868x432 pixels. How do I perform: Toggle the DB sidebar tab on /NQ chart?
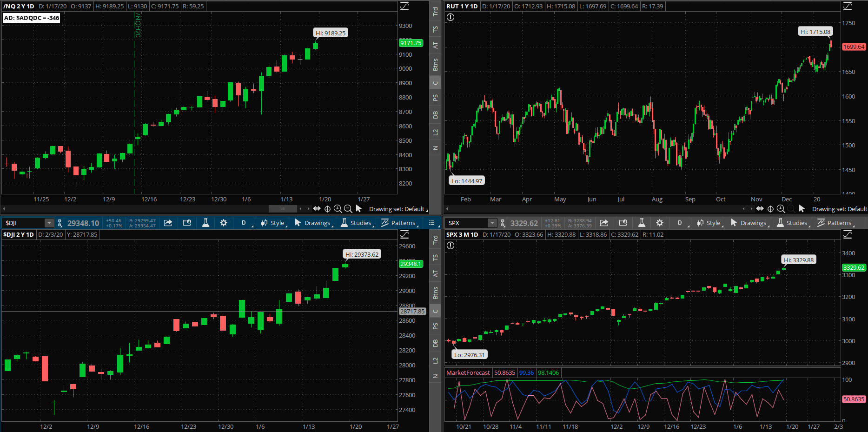pos(435,115)
